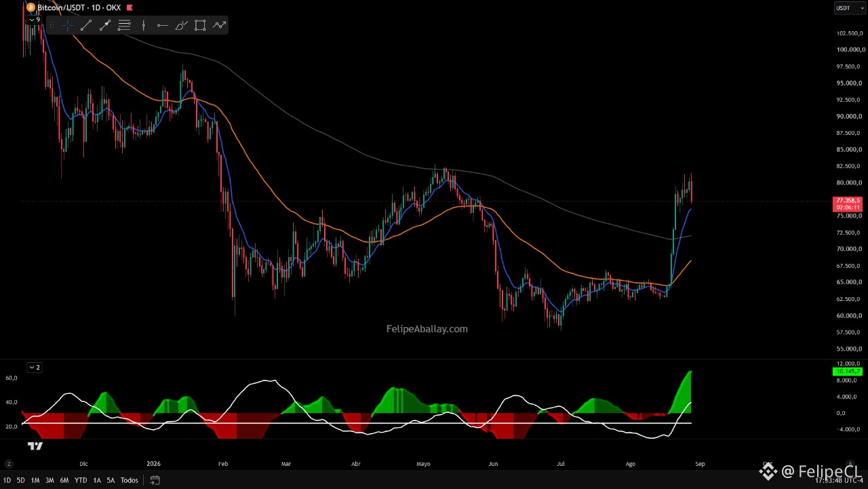868x489 pixels.
Task: Open the go-to-date calendar icon
Action: tap(155, 480)
